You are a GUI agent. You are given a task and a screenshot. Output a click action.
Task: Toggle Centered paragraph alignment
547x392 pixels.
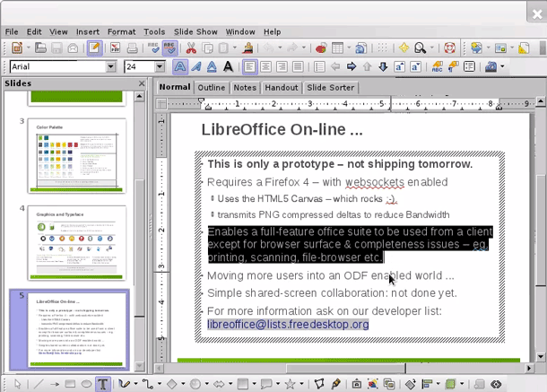point(265,66)
